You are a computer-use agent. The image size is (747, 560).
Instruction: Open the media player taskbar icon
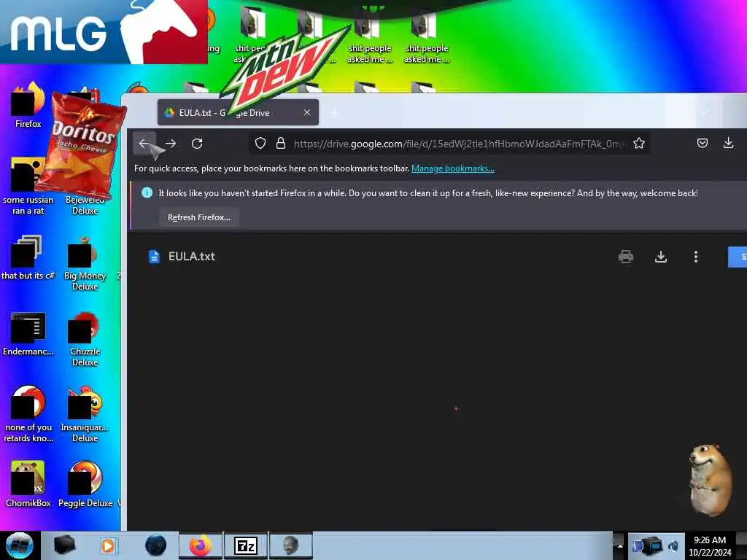click(x=108, y=545)
